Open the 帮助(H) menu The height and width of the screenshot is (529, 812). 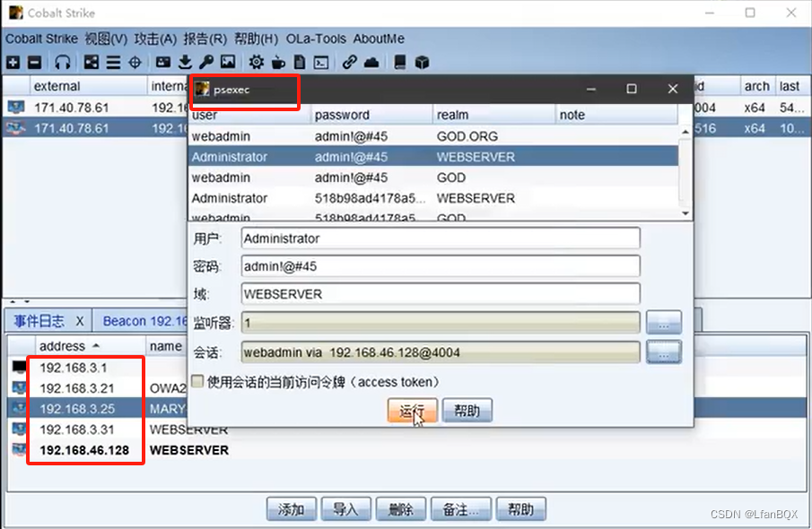pyautogui.click(x=256, y=39)
